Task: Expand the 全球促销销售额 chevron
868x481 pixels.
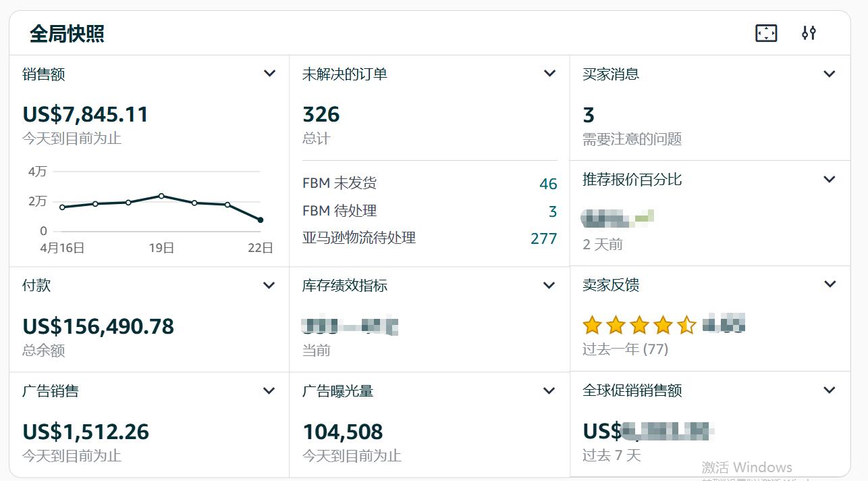Action: 830,390
